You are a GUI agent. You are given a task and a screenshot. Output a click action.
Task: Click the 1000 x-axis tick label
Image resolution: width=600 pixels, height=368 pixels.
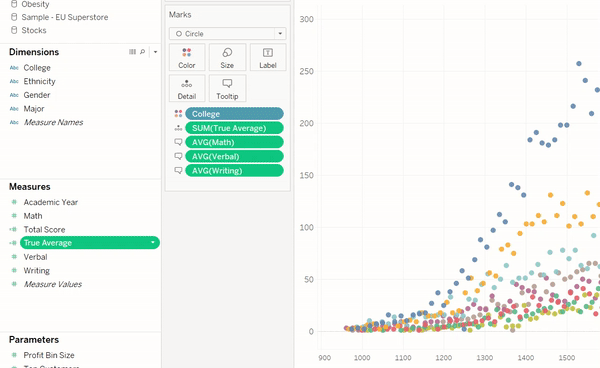coord(362,358)
